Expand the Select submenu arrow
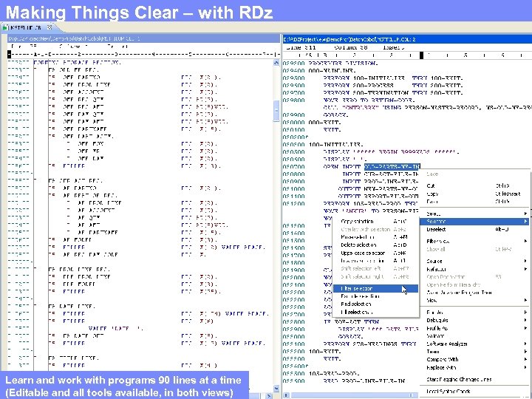This screenshot has height=399, width=532. click(525, 214)
